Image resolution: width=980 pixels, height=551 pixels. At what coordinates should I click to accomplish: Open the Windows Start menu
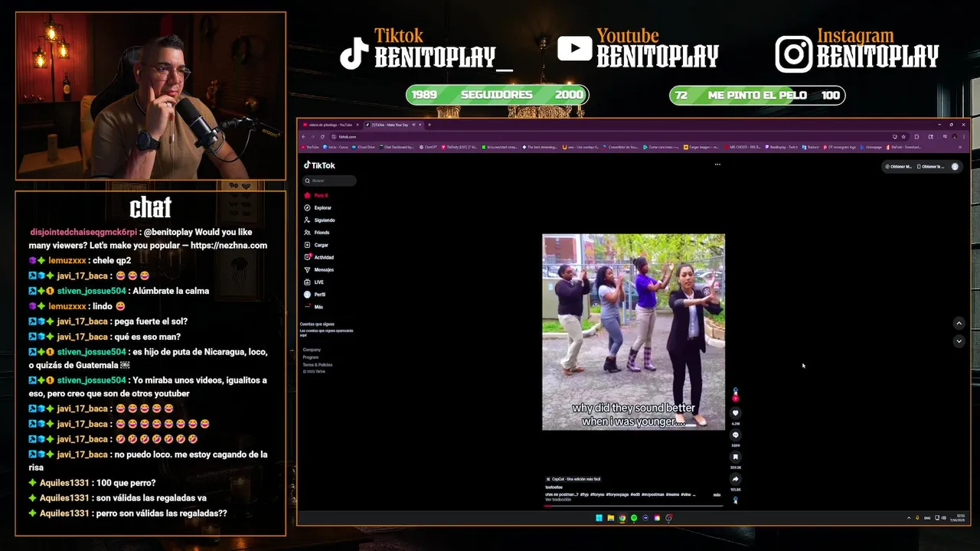point(599,518)
